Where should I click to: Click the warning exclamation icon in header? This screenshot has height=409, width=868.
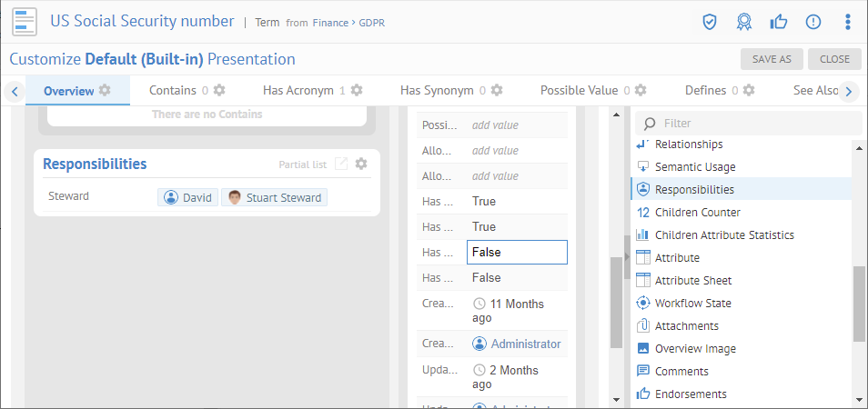tap(813, 22)
